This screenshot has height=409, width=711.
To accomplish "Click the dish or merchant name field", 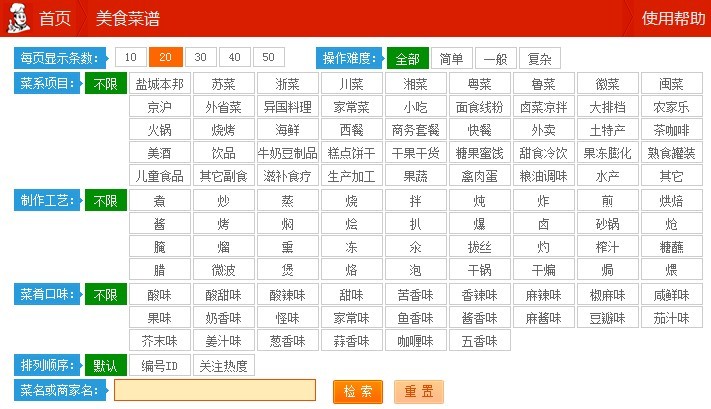I will click(x=215, y=391).
